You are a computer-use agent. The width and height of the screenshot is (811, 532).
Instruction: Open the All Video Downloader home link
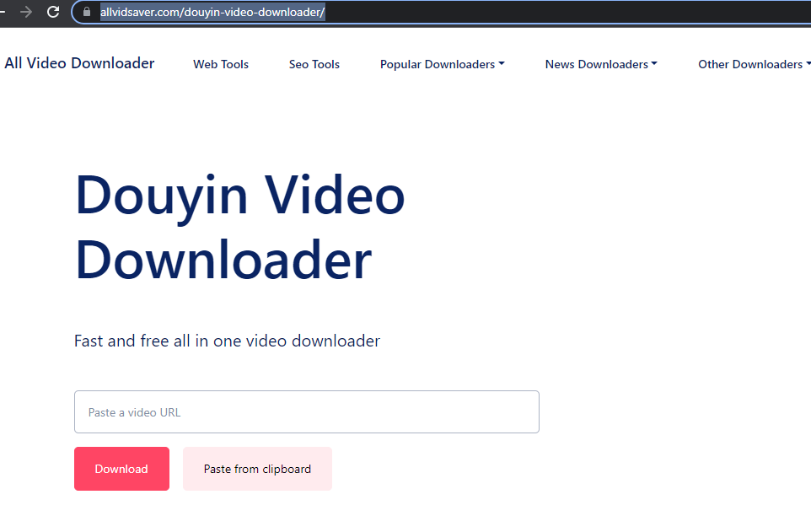[79, 63]
